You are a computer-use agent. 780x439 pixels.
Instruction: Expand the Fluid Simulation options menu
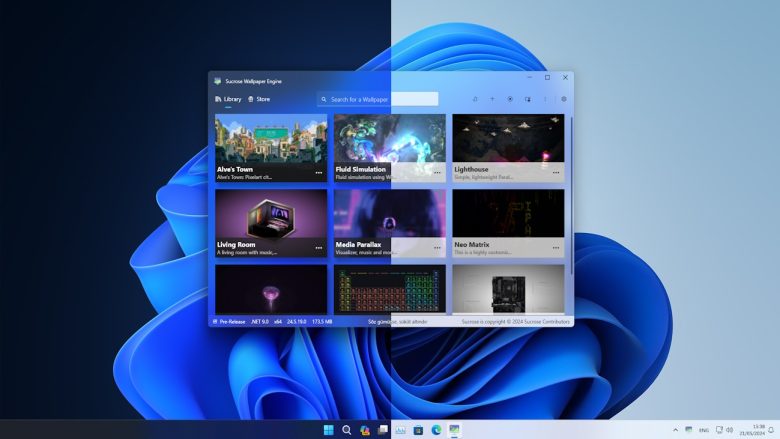coord(437,173)
